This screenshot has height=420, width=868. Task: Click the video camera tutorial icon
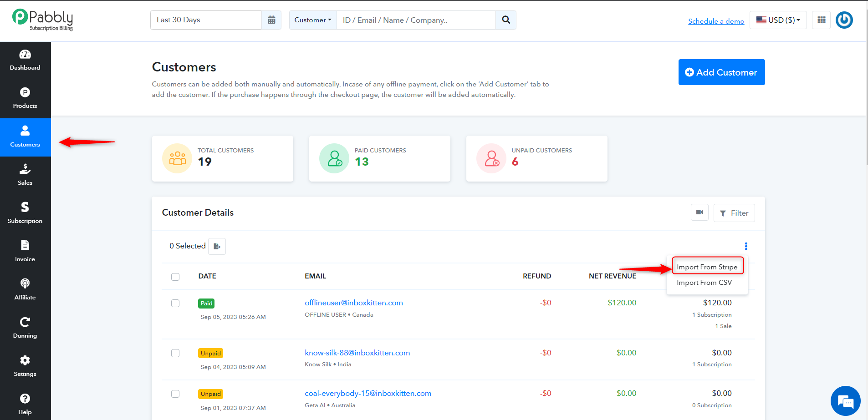pyautogui.click(x=700, y=213)
